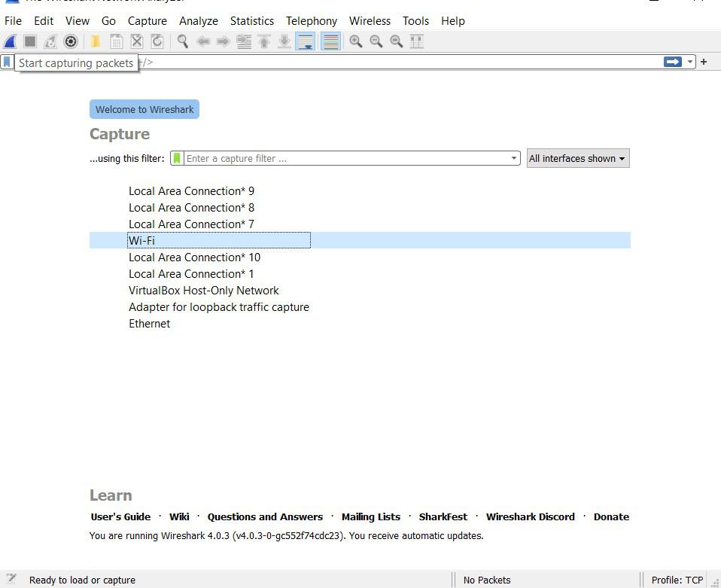Viewport: 721px width, 588px height.
Task: Select the Wi-Fi interface
Action: pyautogui.click(x=360, y=240)
